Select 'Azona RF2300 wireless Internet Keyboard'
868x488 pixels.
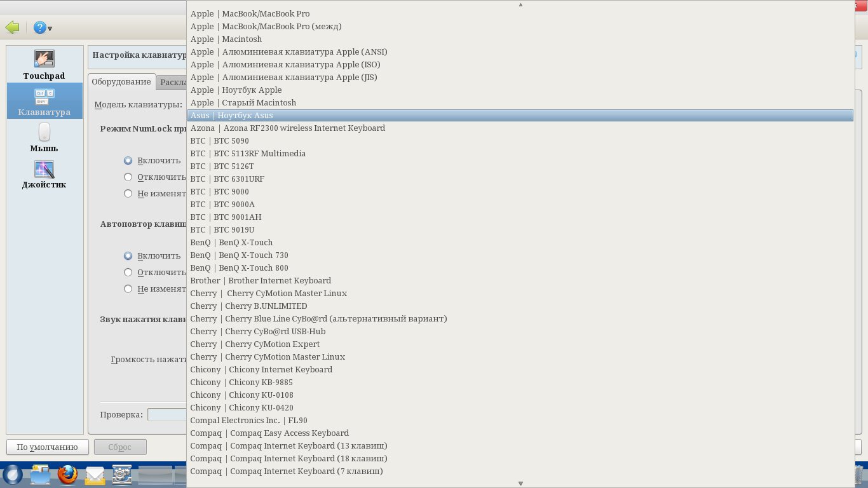coord(520,128)
